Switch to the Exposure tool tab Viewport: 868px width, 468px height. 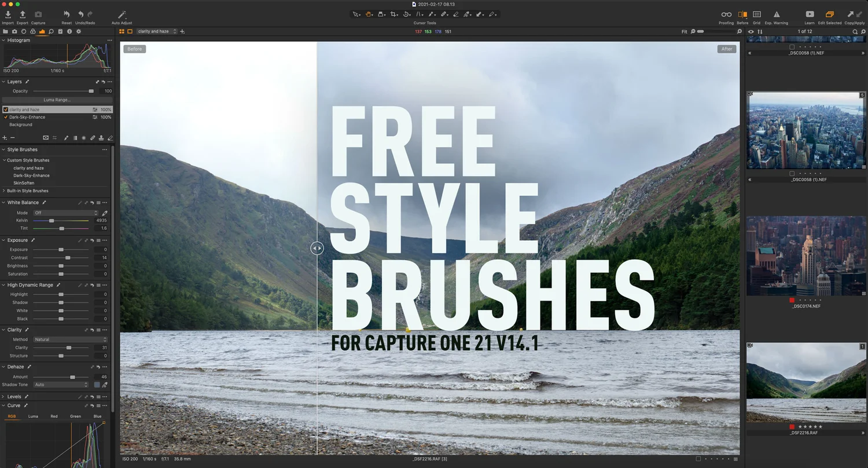42,31
